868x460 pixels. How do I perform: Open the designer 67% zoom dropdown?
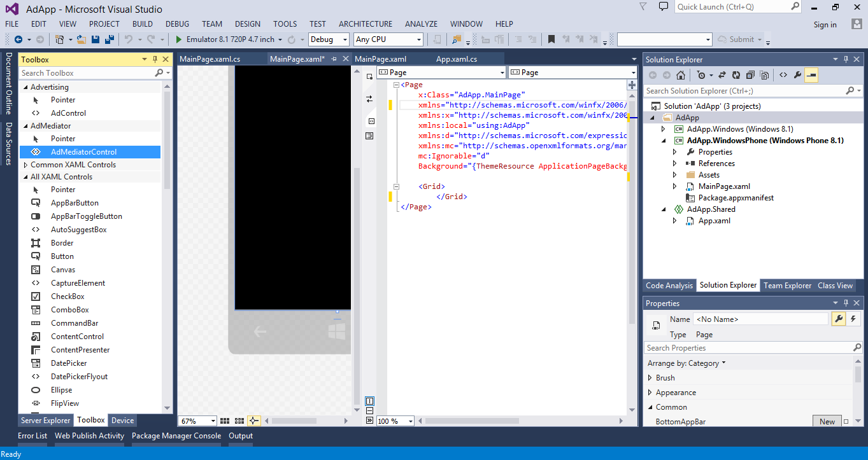198,421
